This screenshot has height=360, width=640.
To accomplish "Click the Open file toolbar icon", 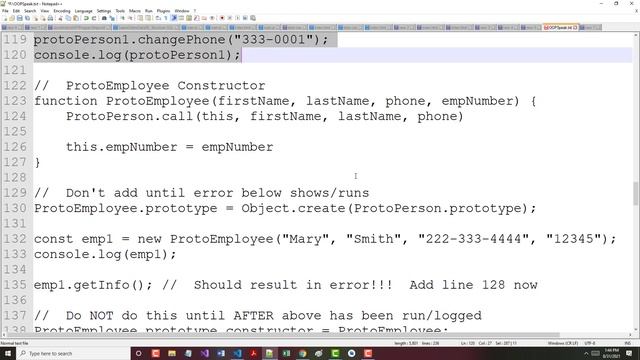I will pos(12,18).
